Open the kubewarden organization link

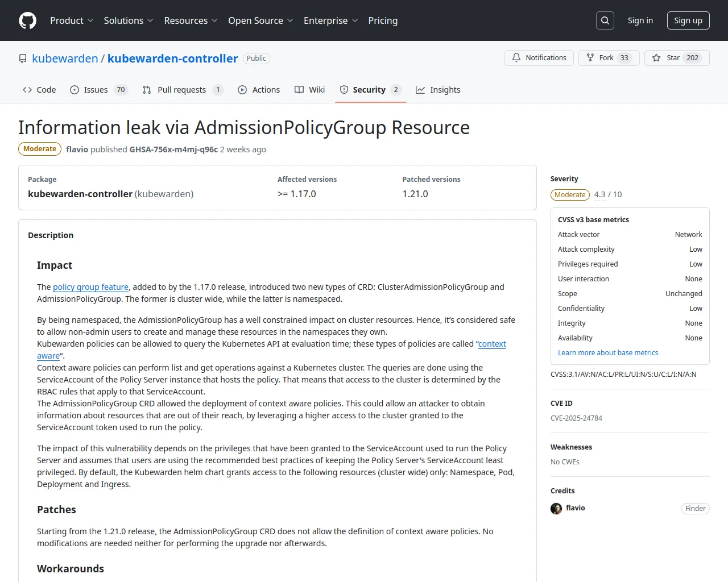65,59
